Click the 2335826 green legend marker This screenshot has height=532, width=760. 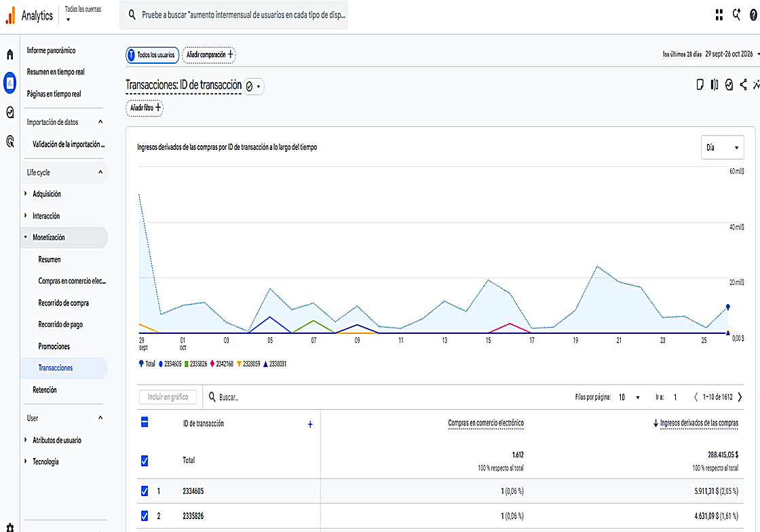click(x=187, y=364)
